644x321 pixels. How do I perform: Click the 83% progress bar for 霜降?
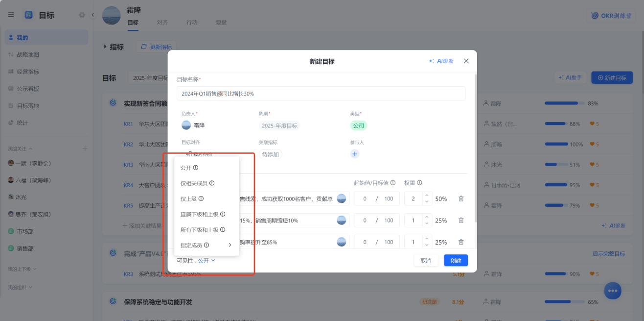point(565,103)
